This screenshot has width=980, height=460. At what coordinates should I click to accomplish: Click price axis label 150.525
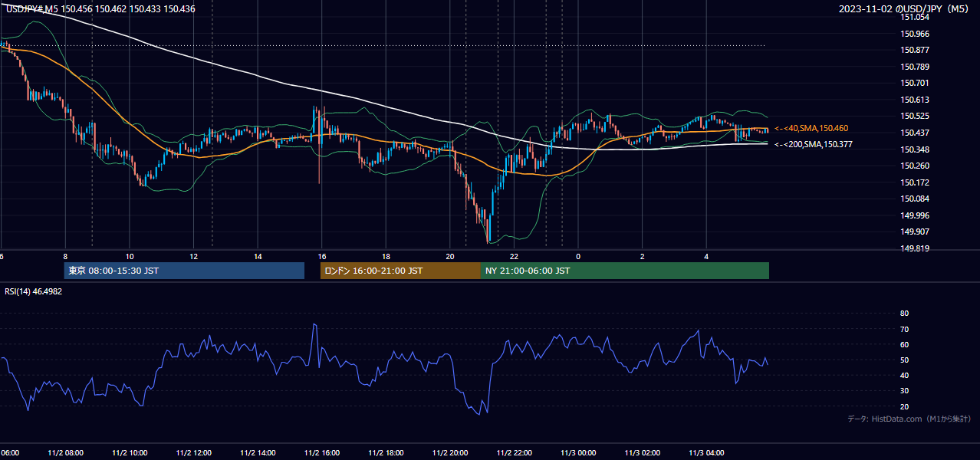915,117
